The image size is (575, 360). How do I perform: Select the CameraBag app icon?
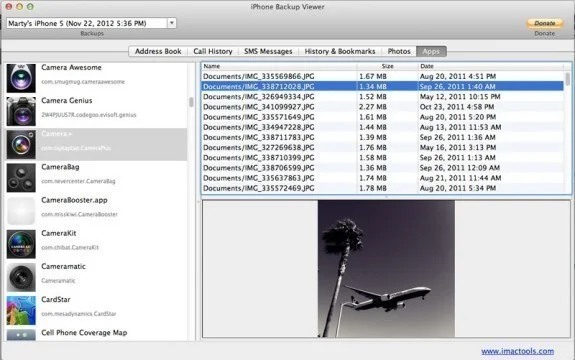tap(21, 178)
